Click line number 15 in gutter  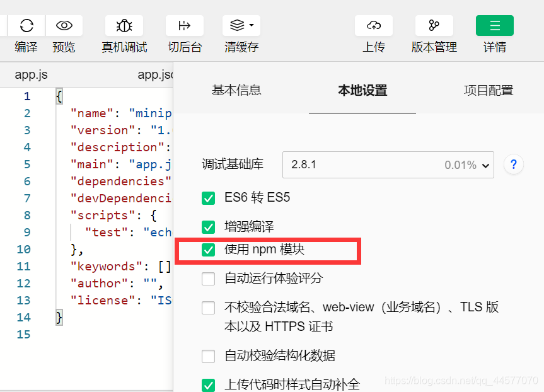coord(23,335)
